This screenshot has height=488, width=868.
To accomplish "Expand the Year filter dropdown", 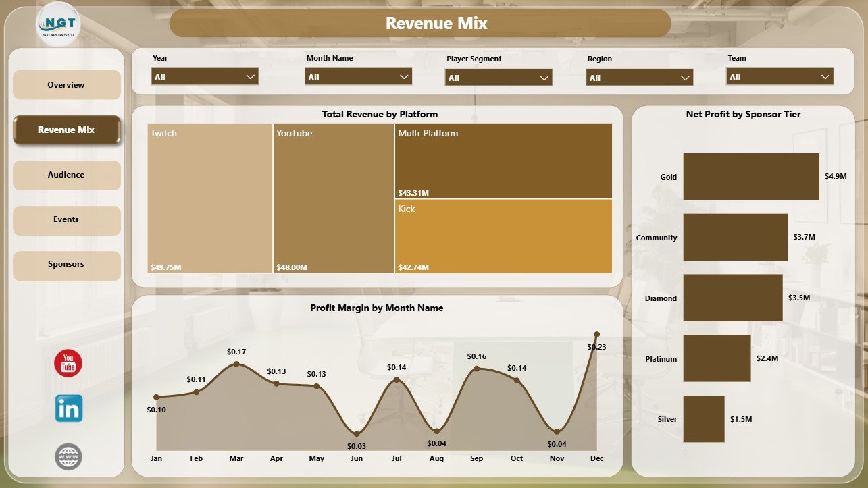I will coord(205,77).
